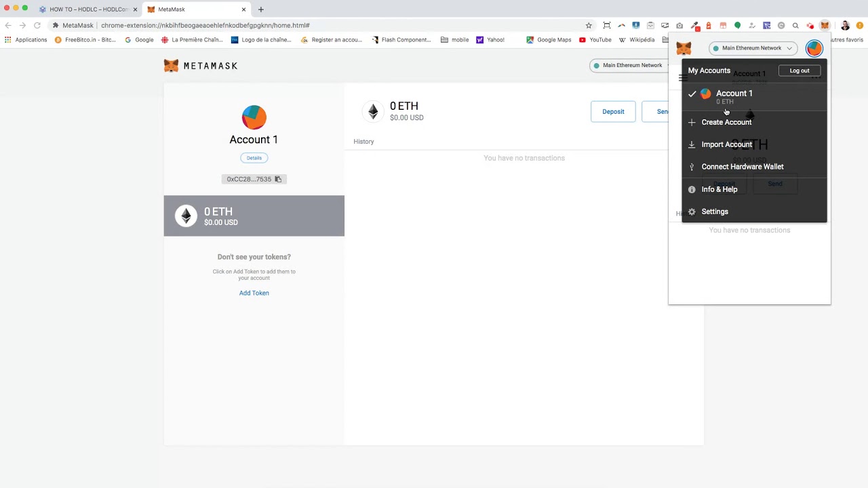The height and width of the screenshot is (488, 868).
Task: Open account Details button under Account 1
Action: click(x=254, y=158)
